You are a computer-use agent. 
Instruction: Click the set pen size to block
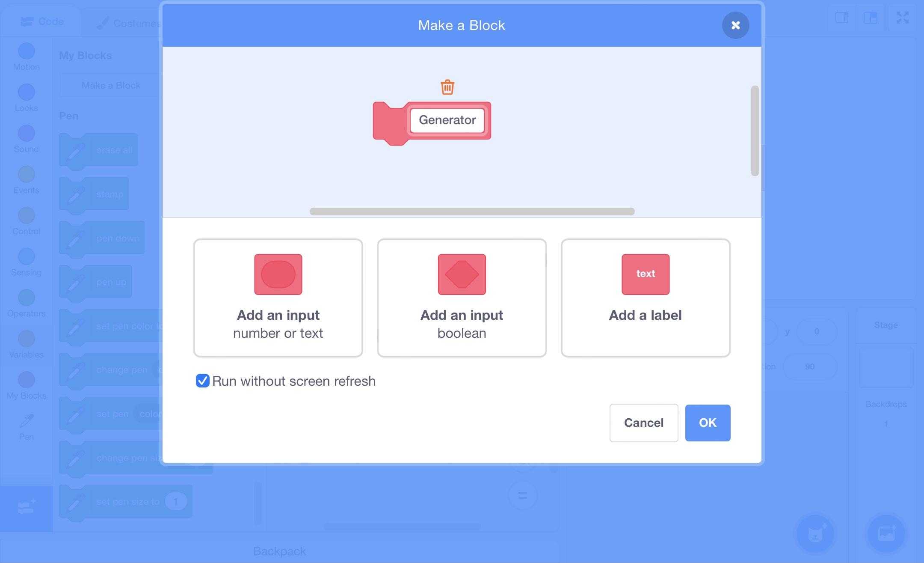(126, 503)
